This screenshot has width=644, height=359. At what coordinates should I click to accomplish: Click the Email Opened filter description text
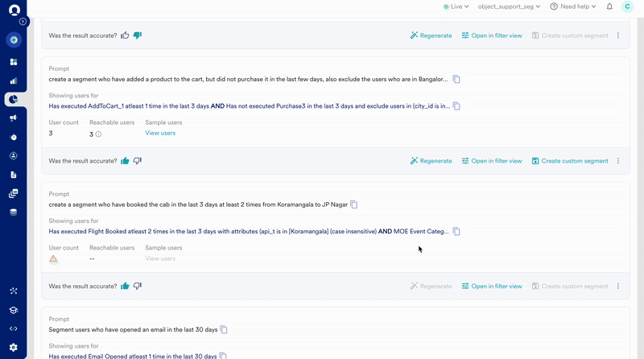[x=133, y=356]
